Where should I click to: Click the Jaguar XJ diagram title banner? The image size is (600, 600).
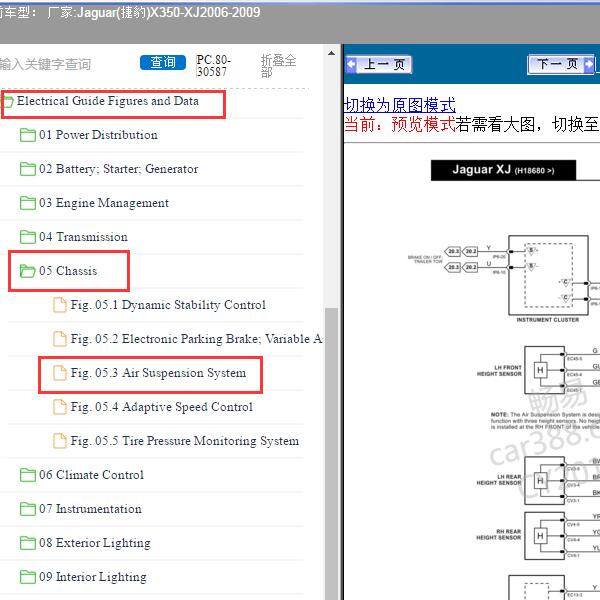click(x=503, y=170)
